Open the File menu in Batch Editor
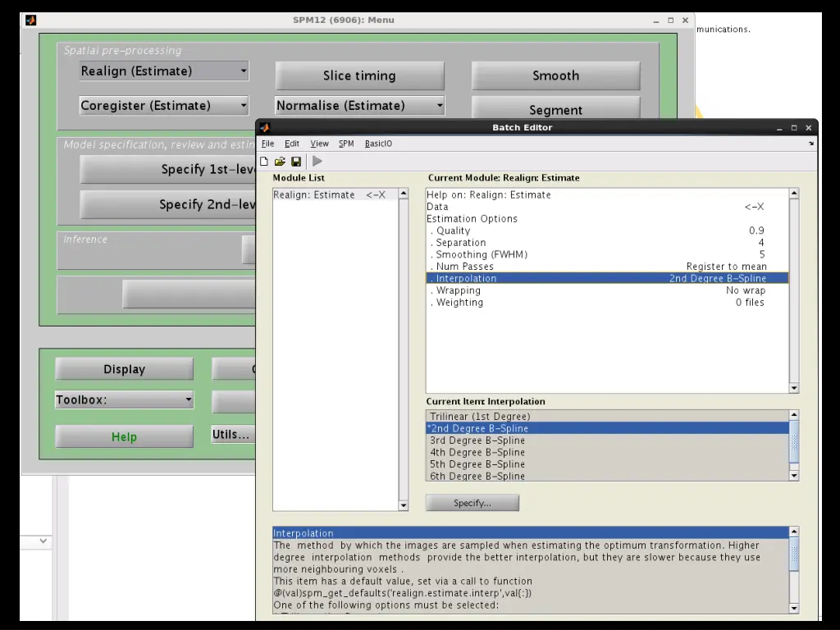The image size is (840, 630). 267,144
